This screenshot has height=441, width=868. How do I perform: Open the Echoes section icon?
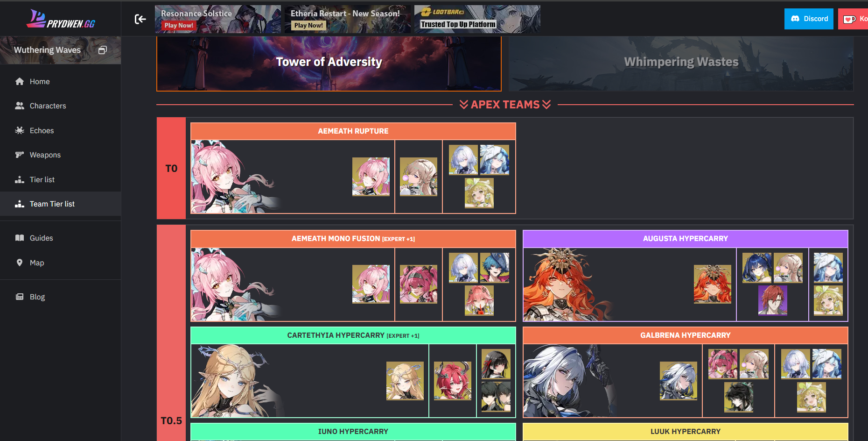[20, 130]
